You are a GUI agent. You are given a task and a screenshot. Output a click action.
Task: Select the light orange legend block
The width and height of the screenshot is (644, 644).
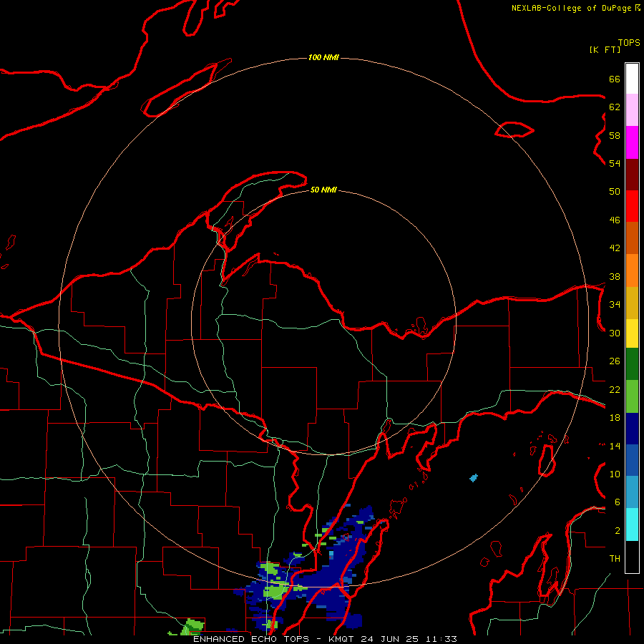632,270
